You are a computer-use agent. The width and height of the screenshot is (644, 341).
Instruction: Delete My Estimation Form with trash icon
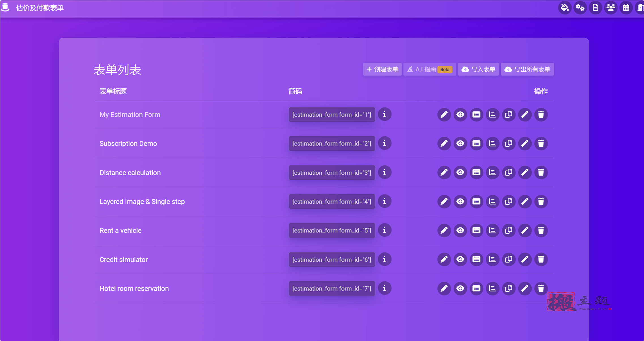[541, 115]
